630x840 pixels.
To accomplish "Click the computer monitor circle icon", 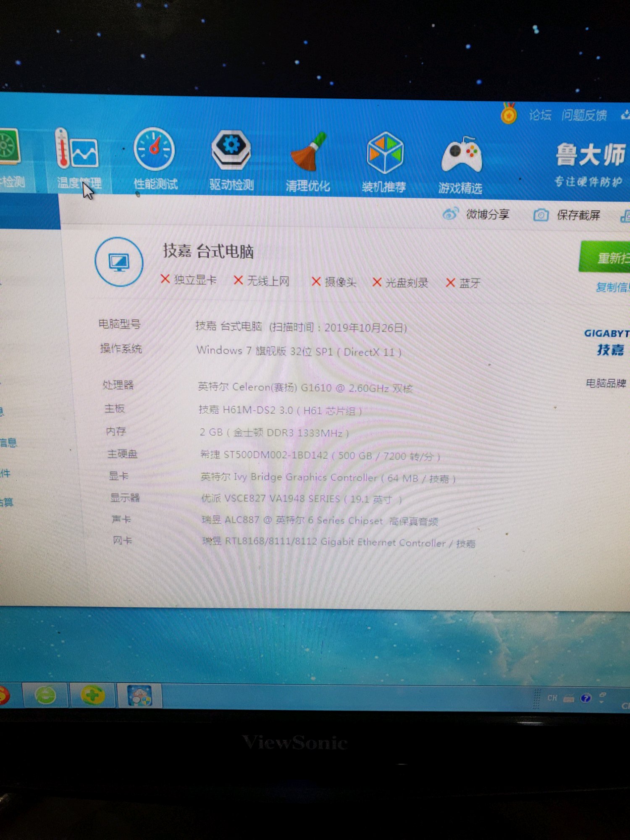I will click(119, 262).
